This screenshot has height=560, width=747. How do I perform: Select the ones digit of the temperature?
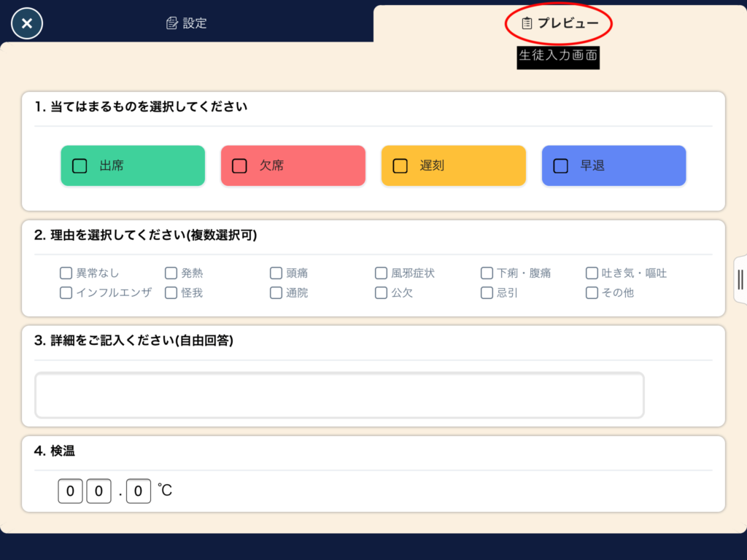pos(98,491)
